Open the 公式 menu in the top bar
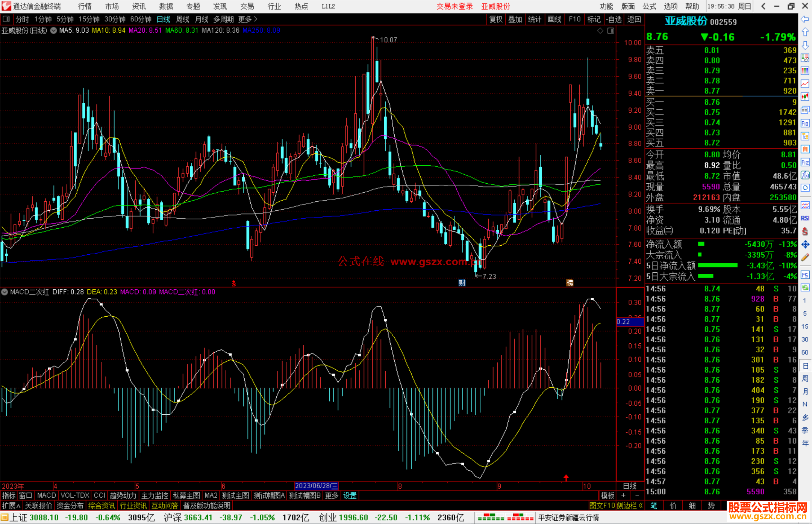 tap(649, 6)
